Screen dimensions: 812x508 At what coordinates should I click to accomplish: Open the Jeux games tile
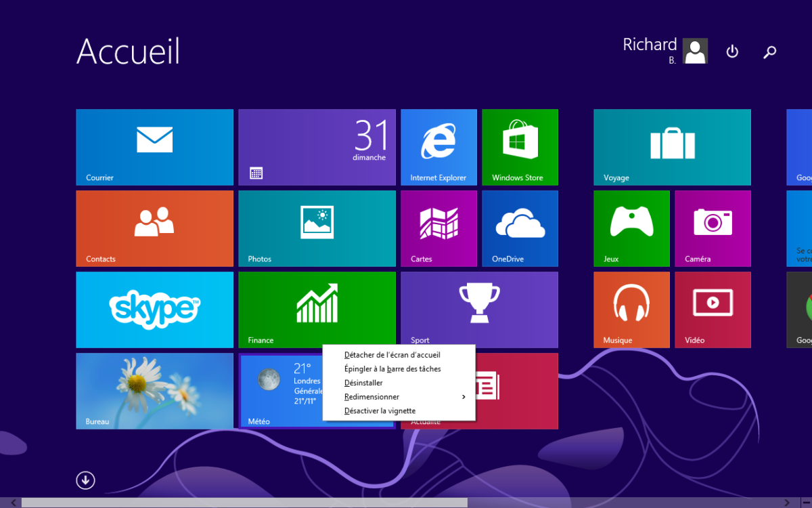click(631, 228)
